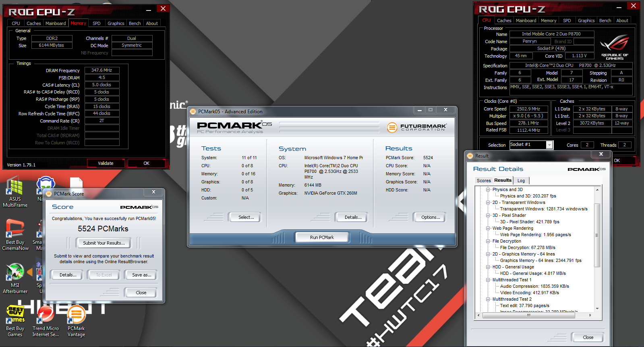Launch MSI Afterburner from desktop
The width and height of the screenshot is (644, 347).
15,278
